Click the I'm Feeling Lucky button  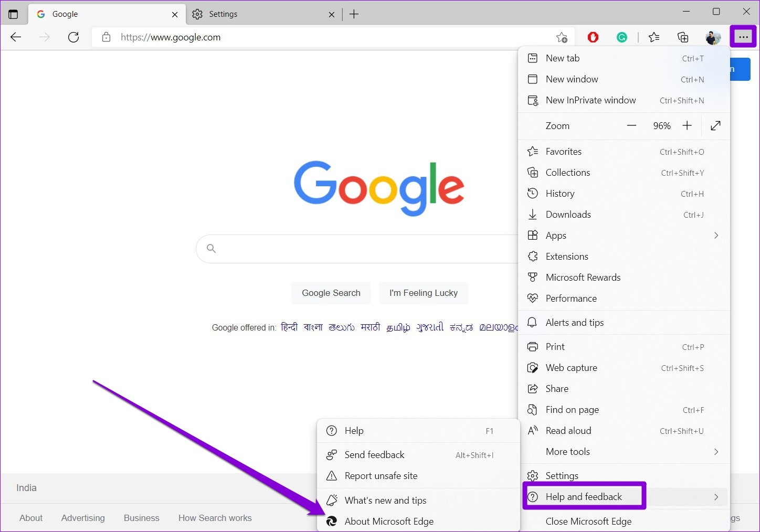(424, 293)
